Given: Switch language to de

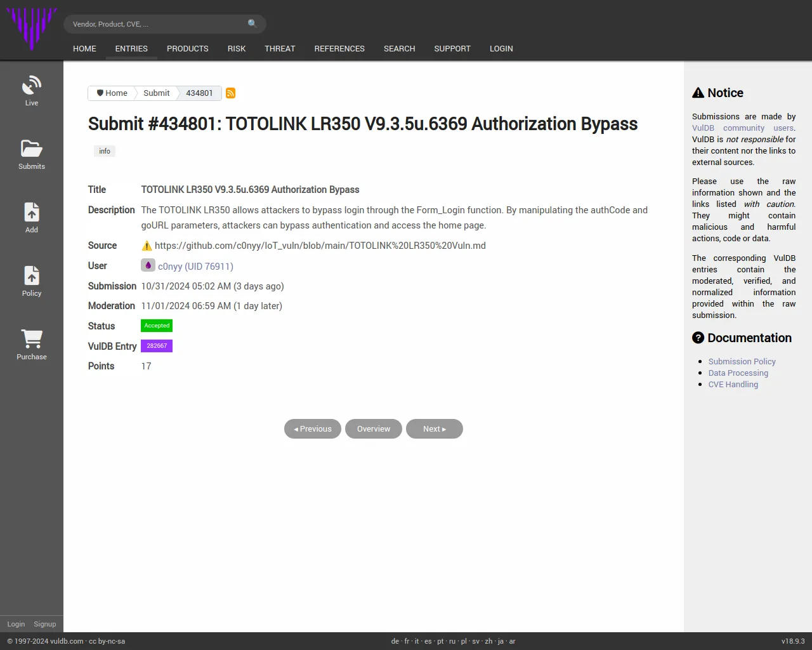Looking at the screenshot, I should point(395,641).
